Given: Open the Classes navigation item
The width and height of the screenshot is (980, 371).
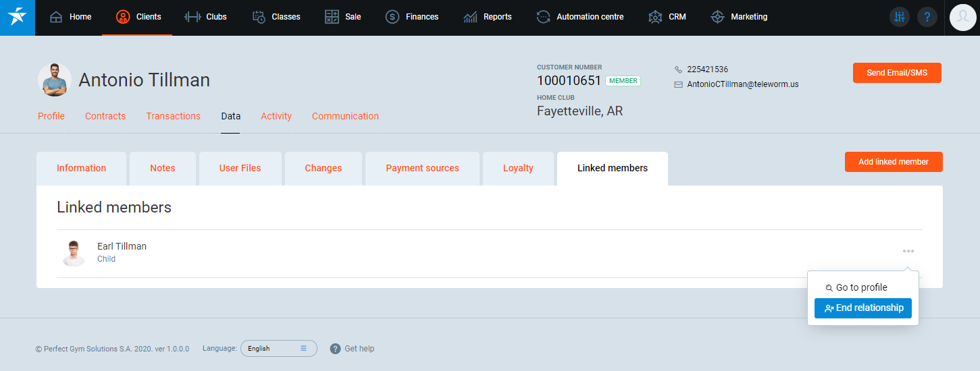Looking at the screenshot, I should pyautogui.click(x=276, y=17).
